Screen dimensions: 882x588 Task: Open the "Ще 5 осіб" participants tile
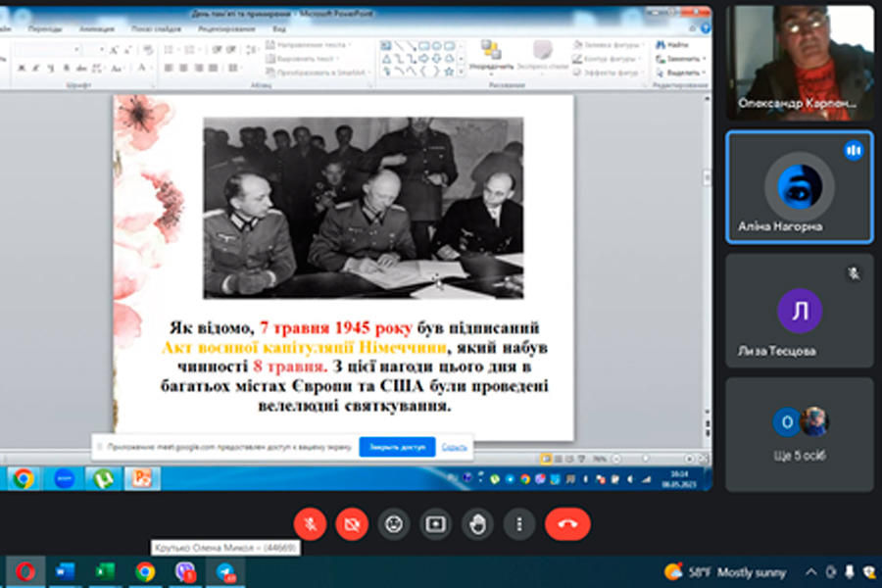point(799,434)
